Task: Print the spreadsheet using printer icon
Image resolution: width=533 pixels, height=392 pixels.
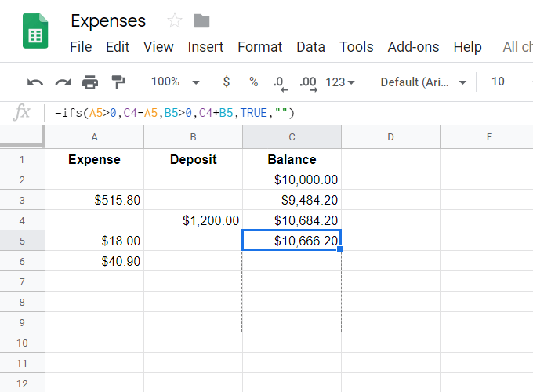Action: coord(90,82)
